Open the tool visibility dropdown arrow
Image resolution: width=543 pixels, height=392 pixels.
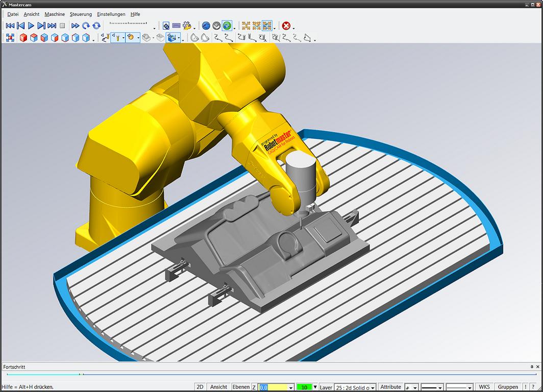pyautogui.click(x=124, y=38)
